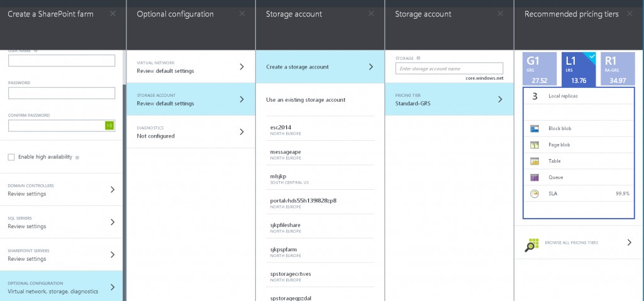Close the Create a SharePoint farm blade
This screenshot has height=301, width=644.
[x=113, y=14]
